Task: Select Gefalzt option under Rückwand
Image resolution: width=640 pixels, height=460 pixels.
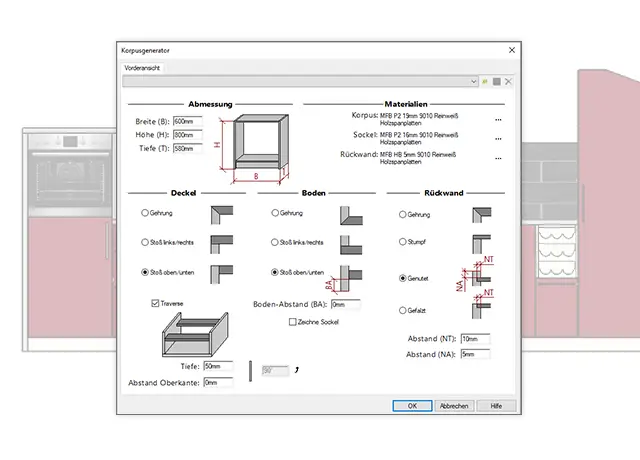Action: 402,311
